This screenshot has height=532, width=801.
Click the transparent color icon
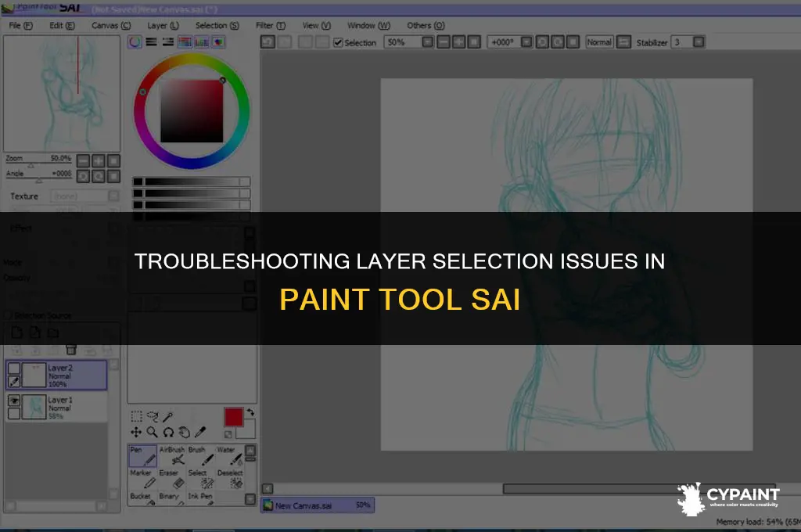(228, 434)
